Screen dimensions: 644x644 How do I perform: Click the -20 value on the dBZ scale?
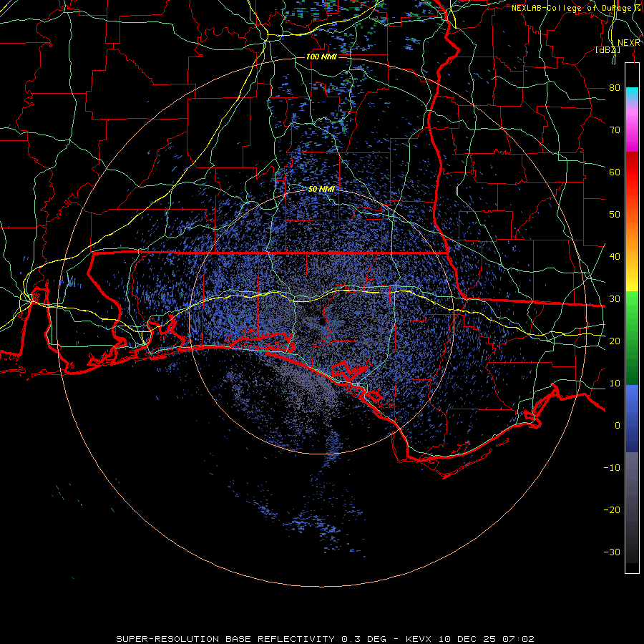click(612, 510)
